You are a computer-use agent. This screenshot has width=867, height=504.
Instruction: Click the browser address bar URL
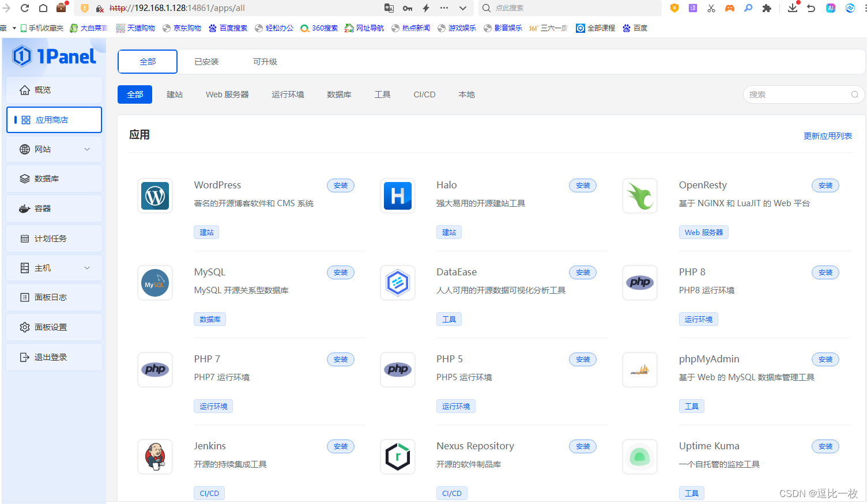coord(177,8)
